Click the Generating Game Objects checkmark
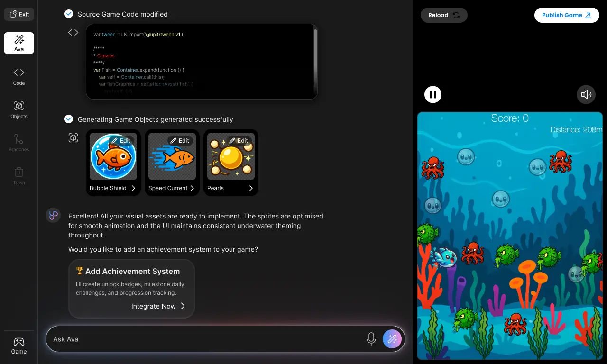 click(x=69, y=119)
